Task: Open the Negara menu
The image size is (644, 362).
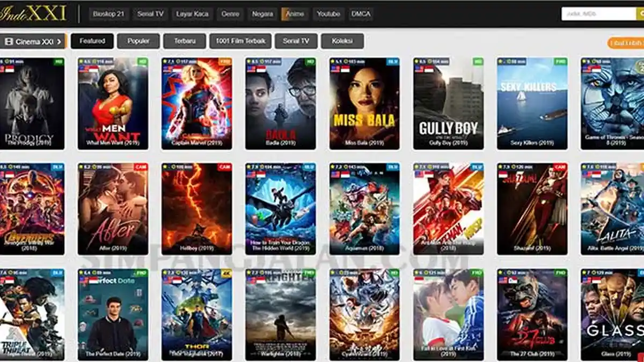Action: point(262,14)
